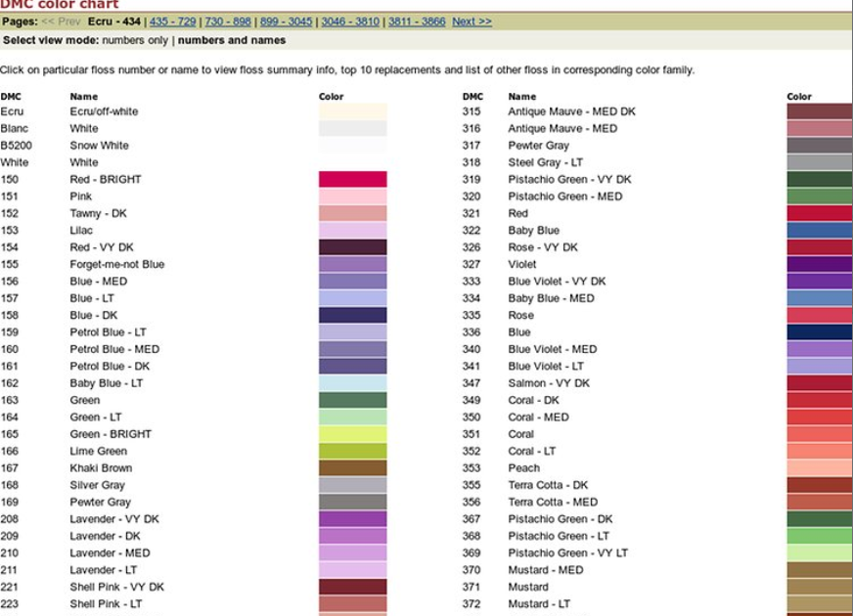Click the swatch for 208 Lavender - VY DK
The image size is (853, 616).
pos(352,519)
